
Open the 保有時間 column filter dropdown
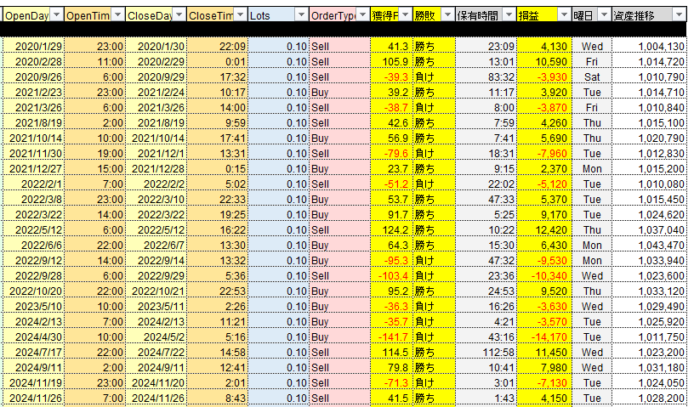[509, 15]
